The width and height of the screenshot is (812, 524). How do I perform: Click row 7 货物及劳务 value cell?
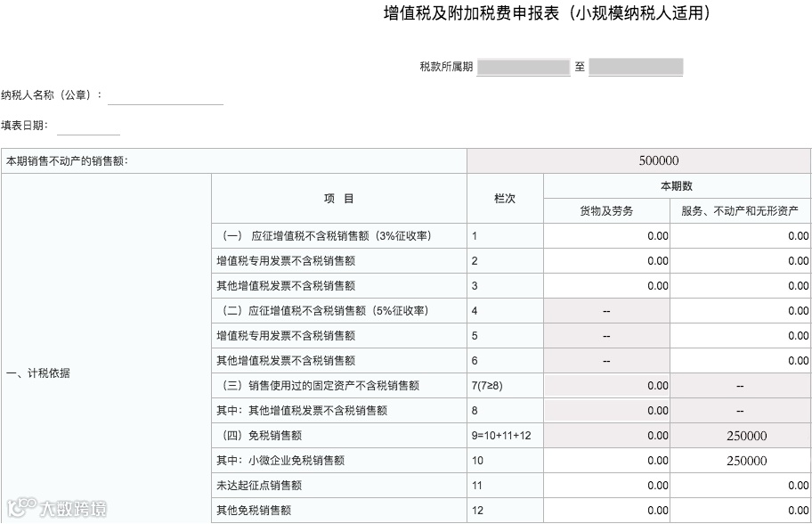tap(606, 385)
